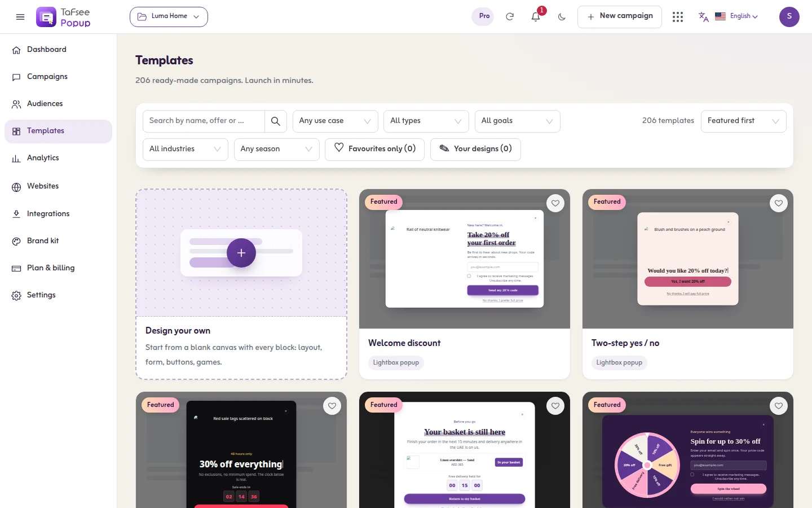Open the user avatar S

click(789, 17)
